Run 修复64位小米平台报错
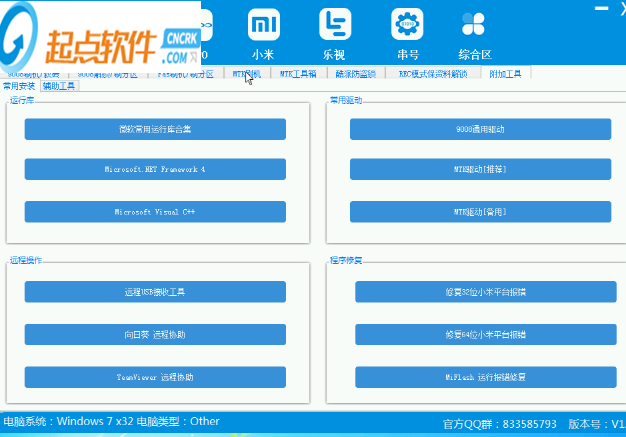Image resolution: width=626 pixels, height=437 pixels. click(x=485, y=334)
